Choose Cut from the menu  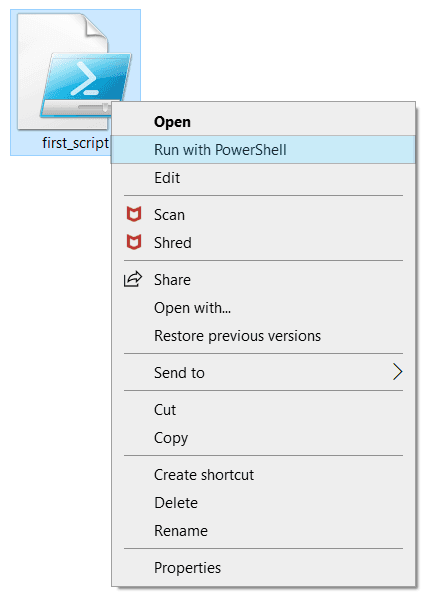coord(263,410)
